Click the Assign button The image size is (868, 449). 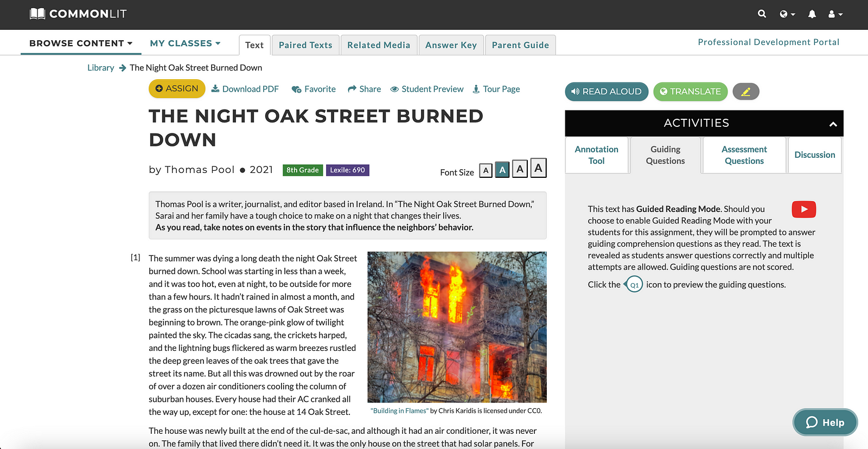[x=177, y=88]
